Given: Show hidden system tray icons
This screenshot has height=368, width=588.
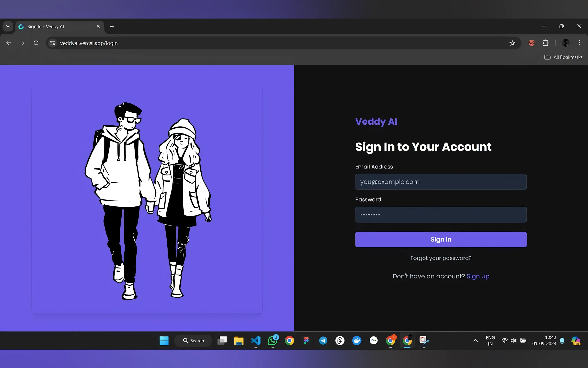Looking at the screenshot, I should 475,340.
